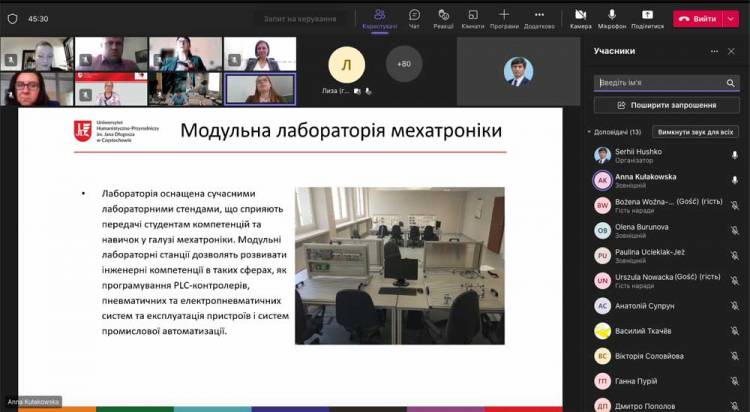Expand the arrow next to Вийти button
This screenshot has height=412, width=750.
731,18
